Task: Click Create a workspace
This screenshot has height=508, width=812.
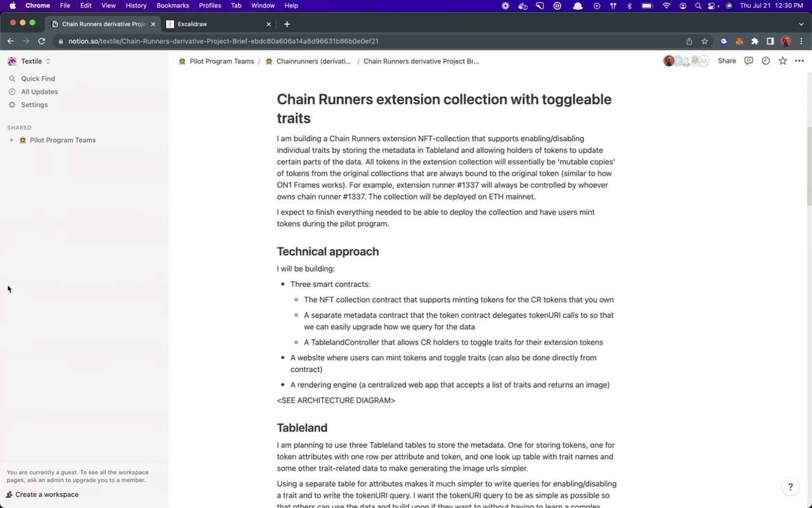Action: pyautogui.click(x=42, y=495)
